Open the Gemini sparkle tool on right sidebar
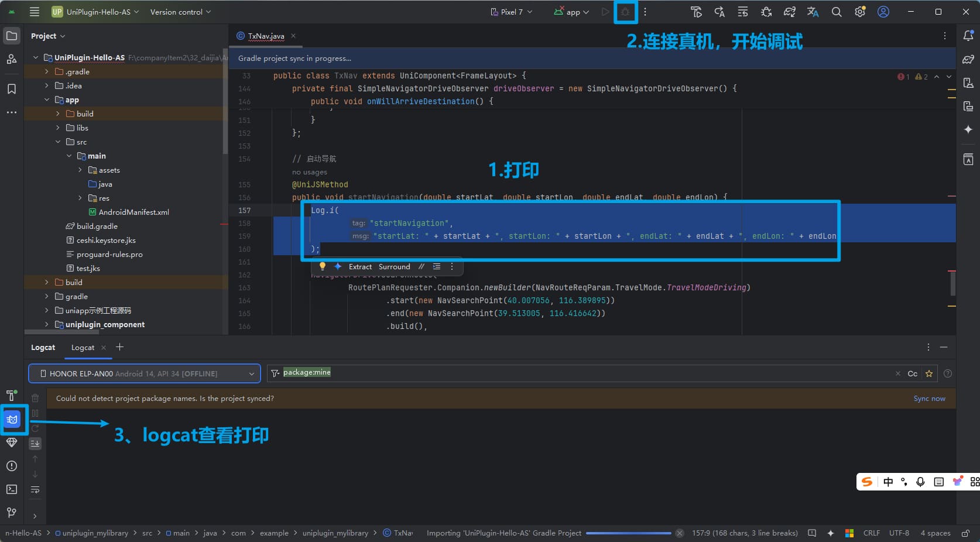 (968, 129)
